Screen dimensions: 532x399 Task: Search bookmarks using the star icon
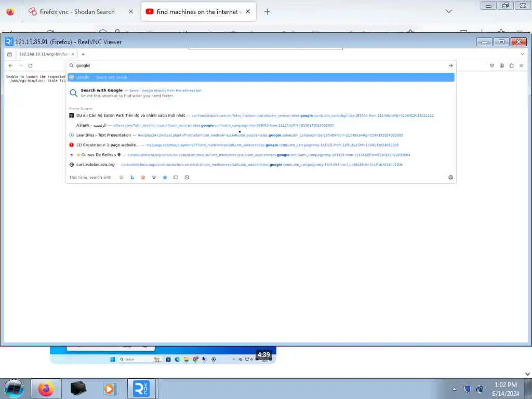point(165,178)
